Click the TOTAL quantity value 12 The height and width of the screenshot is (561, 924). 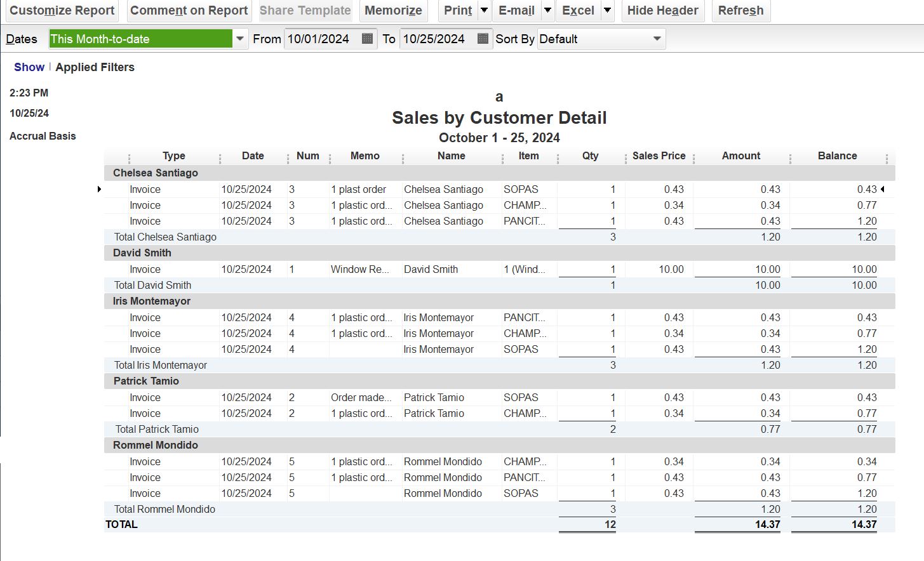pos(610,525)
